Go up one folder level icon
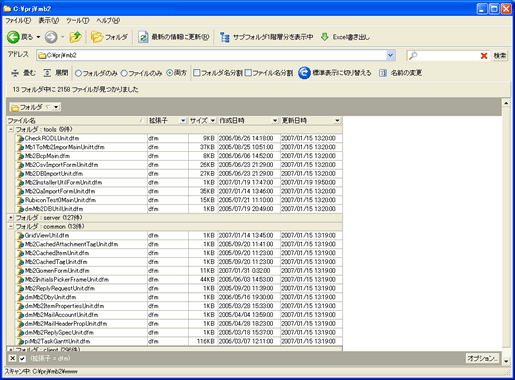515x380 pixels. coord(76,37)
